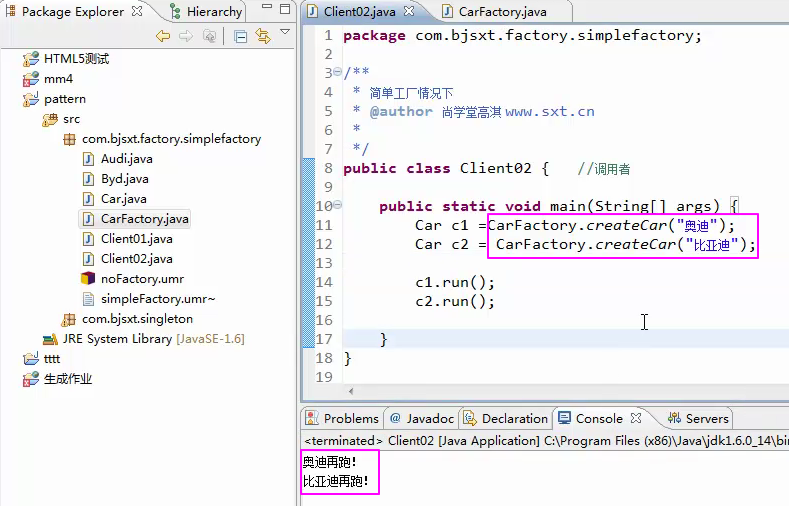
Task: Click the mm4 project icon with error
Action: click(x=30, y=79)
